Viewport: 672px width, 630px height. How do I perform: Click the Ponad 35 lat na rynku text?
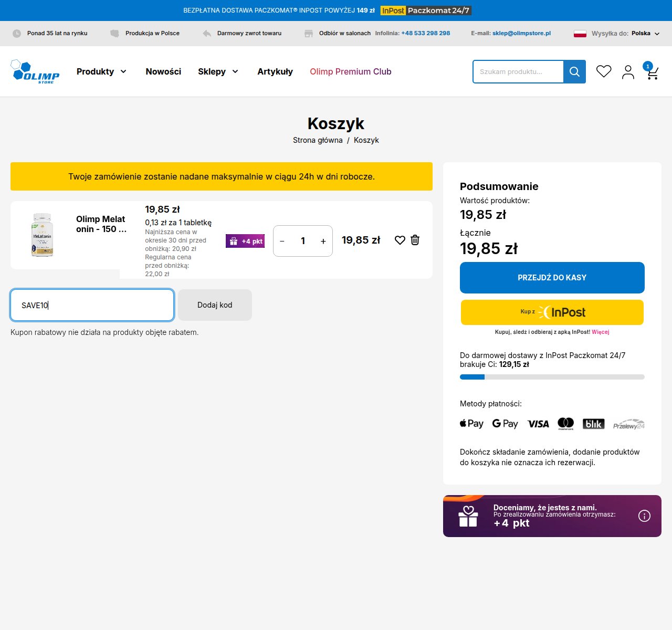tap(57, 33)
